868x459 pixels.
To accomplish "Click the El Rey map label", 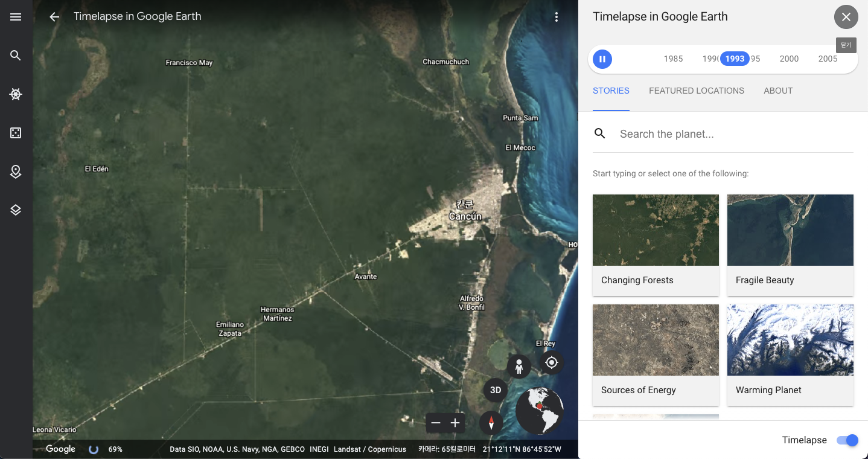I will click(546, 344).
